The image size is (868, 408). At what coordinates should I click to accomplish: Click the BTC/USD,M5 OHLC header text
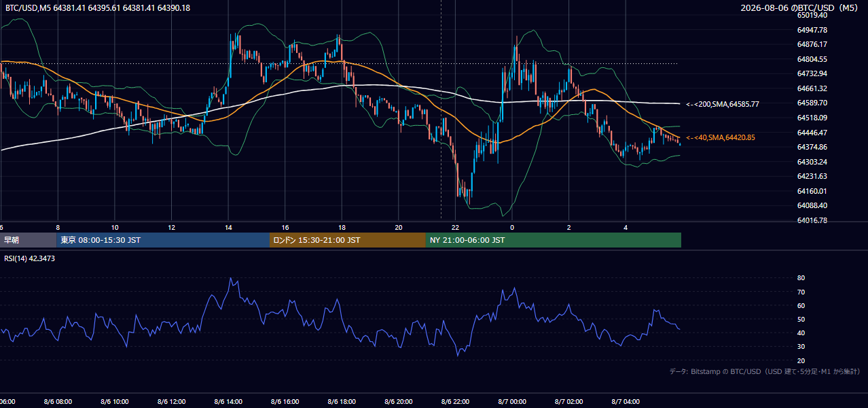pyautogui.click(x=98, y=7)
